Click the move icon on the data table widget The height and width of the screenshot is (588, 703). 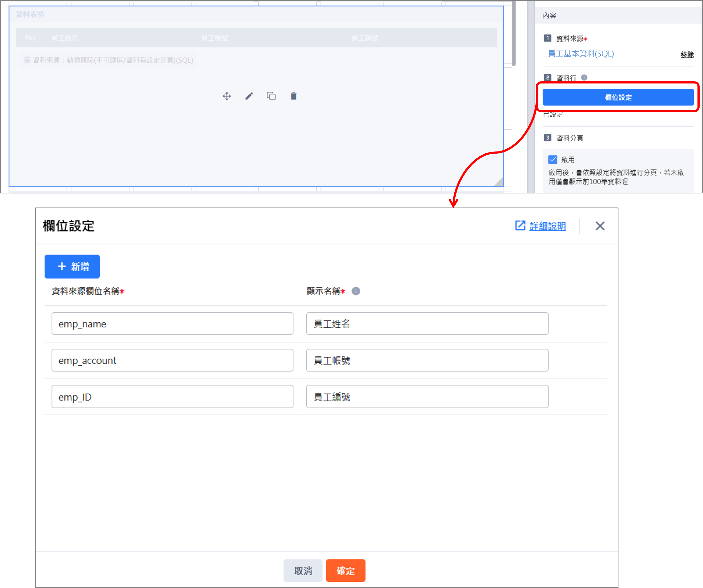pyautogui.click(x=227, y=96)
